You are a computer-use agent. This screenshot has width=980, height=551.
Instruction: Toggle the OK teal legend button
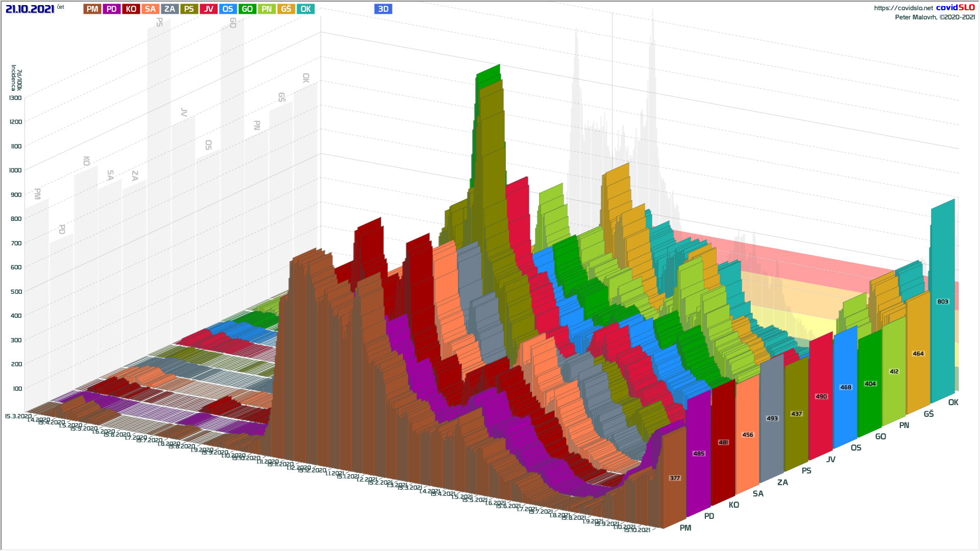(305, 9)
